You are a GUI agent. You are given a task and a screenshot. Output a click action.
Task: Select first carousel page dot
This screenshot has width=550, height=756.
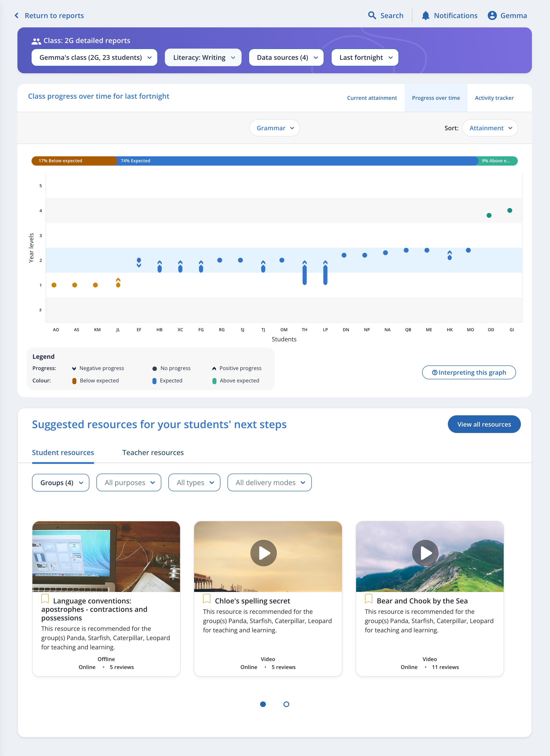pyautogui.click(x=263, y=704)
